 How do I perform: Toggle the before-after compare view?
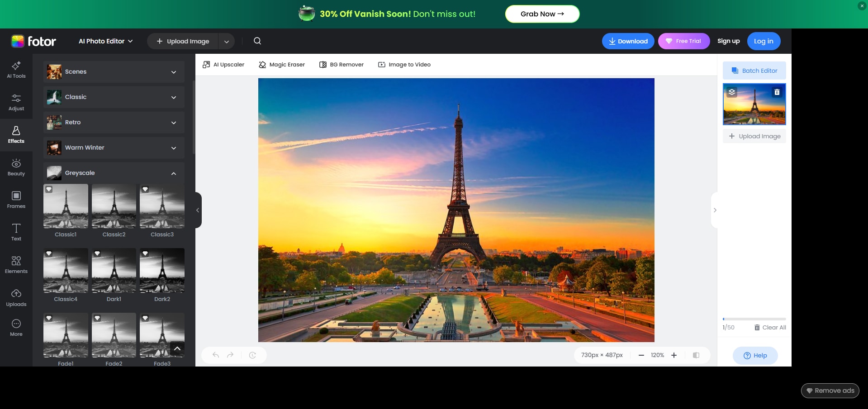pyautogui.click(x=696, y=355)
